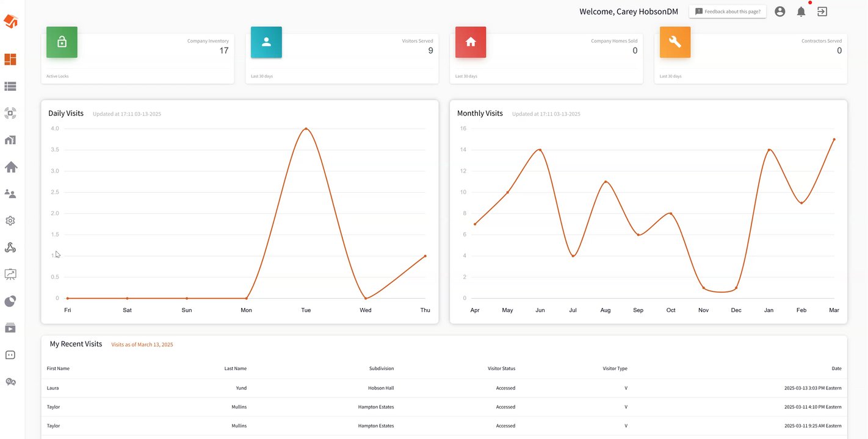
Task: Open the Visitors Served card
Action: pos(342,59)
